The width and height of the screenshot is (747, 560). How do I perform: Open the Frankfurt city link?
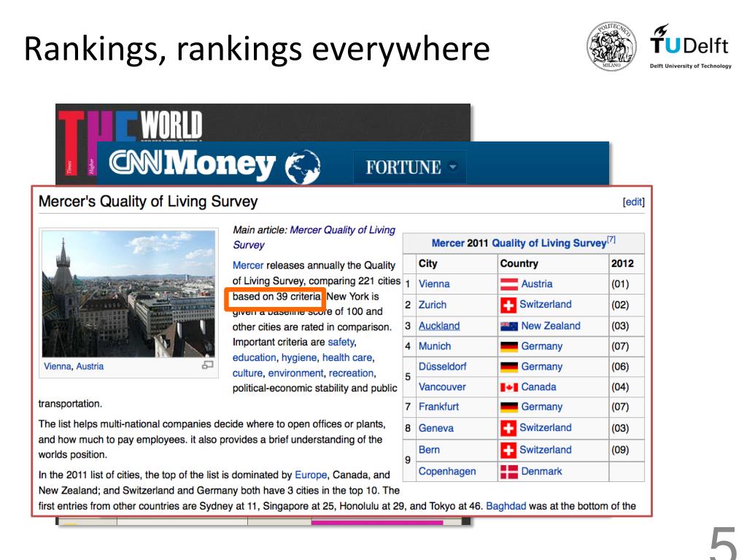438,407
